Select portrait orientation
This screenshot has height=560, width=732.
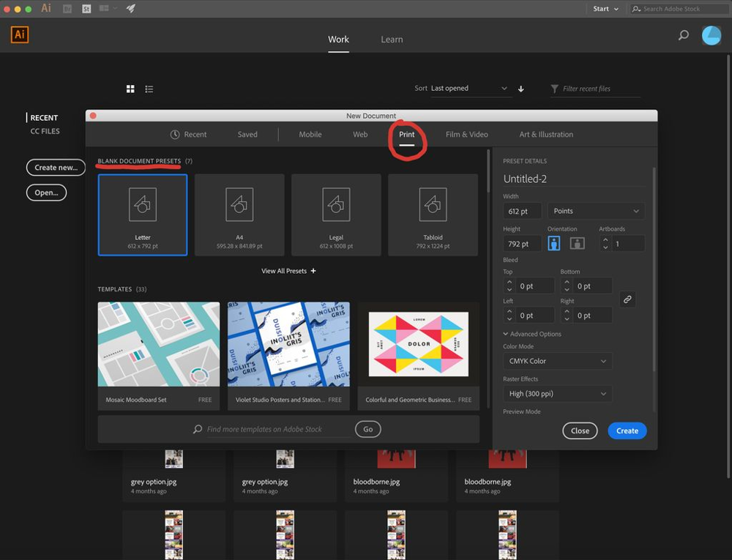(x=554, y=243)
